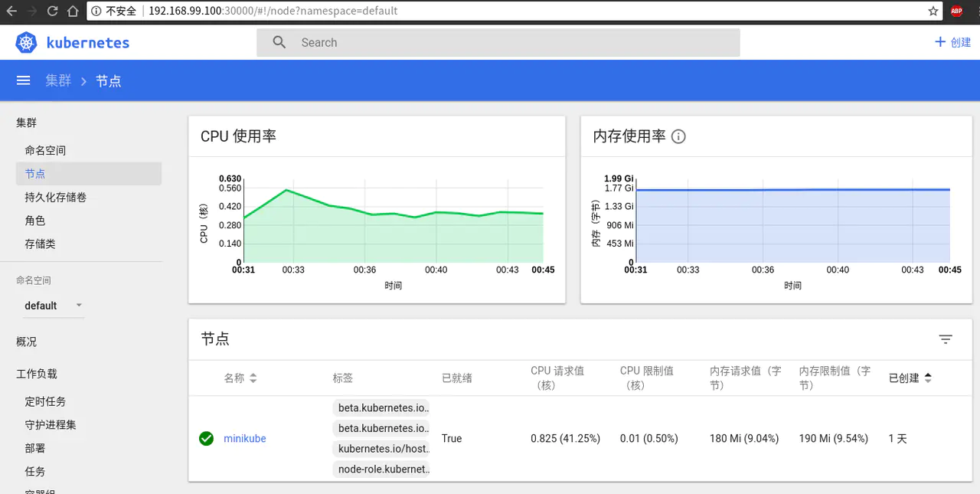This screenshot has width=980, height=494.
Task: Click the filter icon in nodes card
Action: (946, 339)
